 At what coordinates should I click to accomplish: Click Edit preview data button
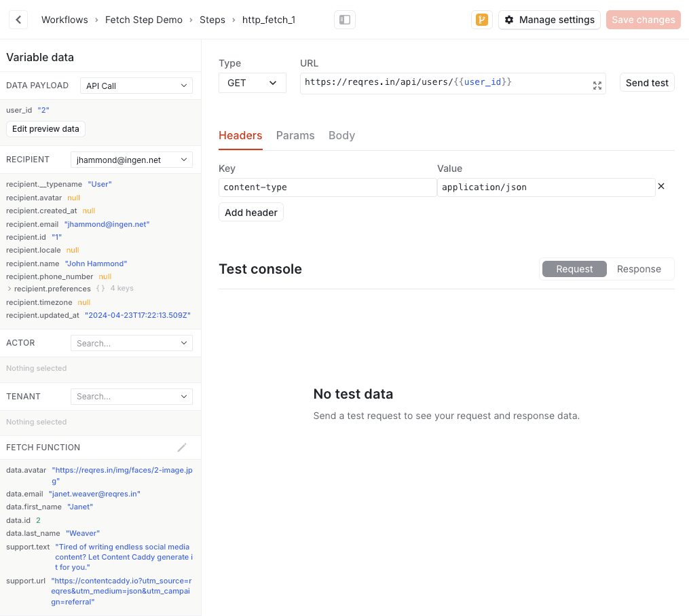45,128
